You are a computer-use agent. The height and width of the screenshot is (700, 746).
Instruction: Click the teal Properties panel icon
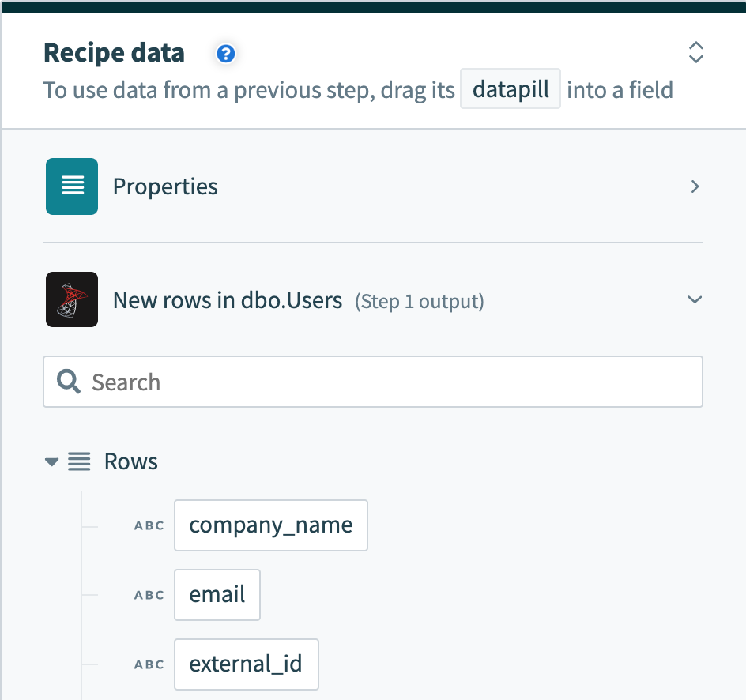71,186
